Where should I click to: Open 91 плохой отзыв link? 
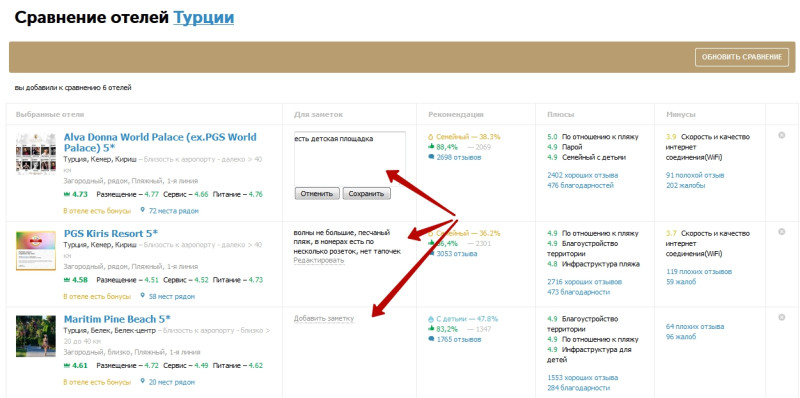[695, 175]
